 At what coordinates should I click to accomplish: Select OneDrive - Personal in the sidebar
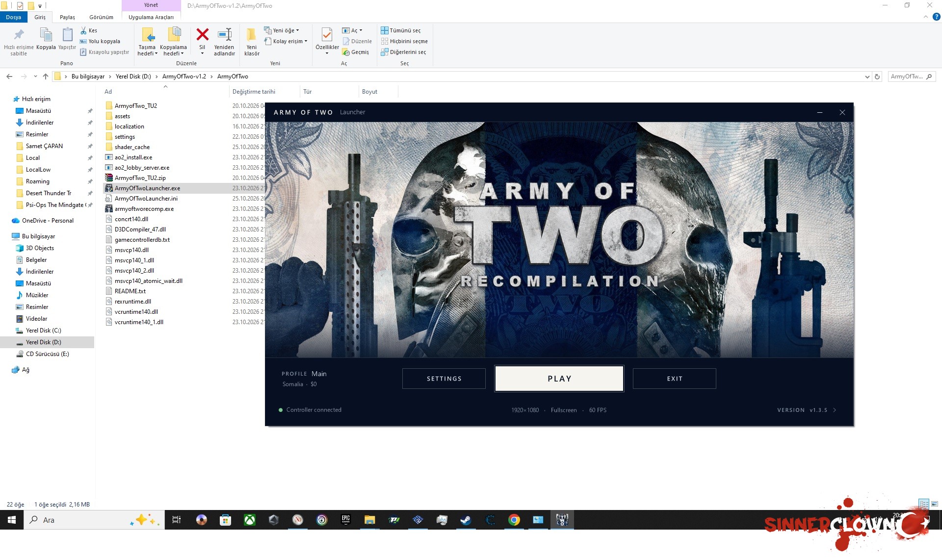pyautogui.click(x=48, y=221)
